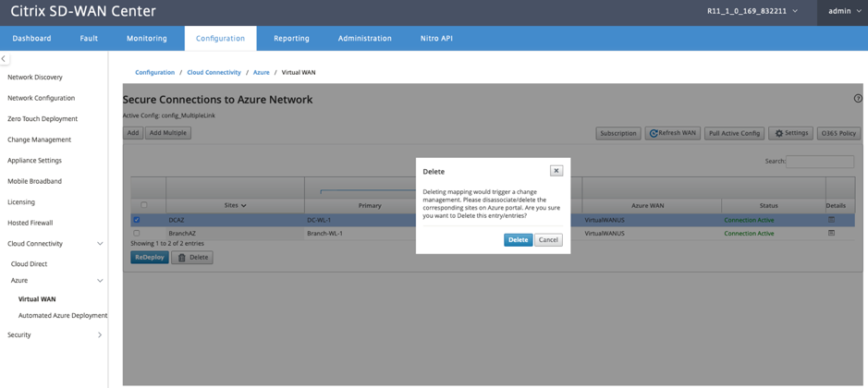Click Pull Active Config button
Image resolution: width=868 pixels, height=388 pixels.
pos(734,133)
